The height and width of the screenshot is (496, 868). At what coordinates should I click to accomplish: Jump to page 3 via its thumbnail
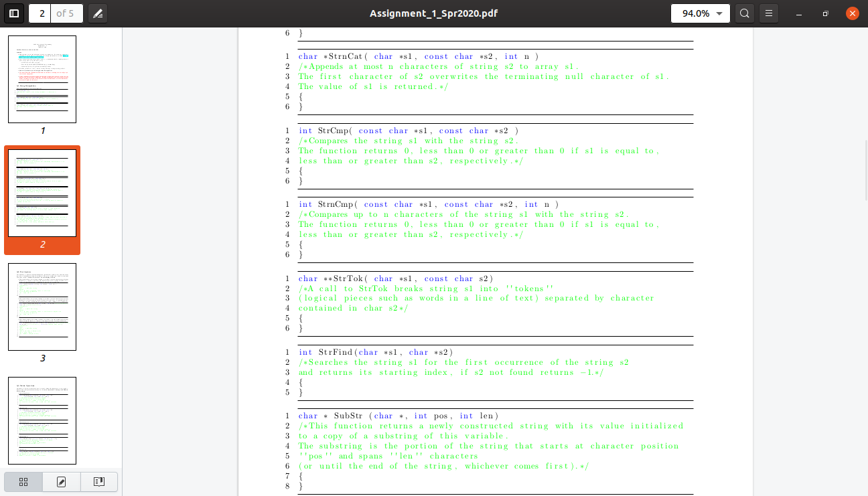[42, 307]
